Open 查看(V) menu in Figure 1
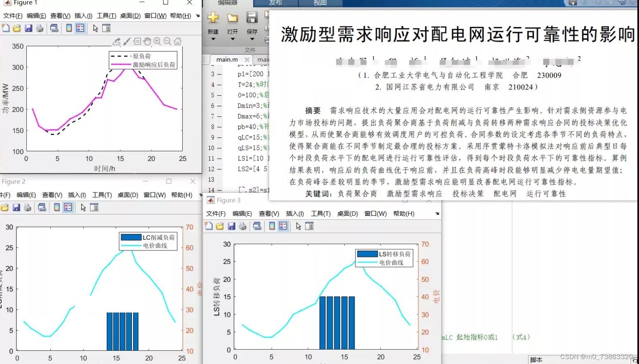 [x=60, y=16]
